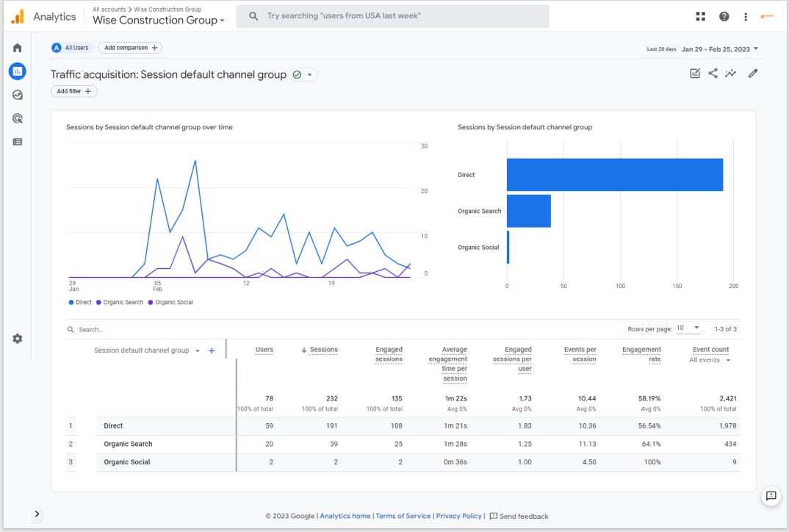Image resolution: width=789 pixels, height=532 pixels.
Task: Open the Google apps grid icon
Action: (700, 16)
